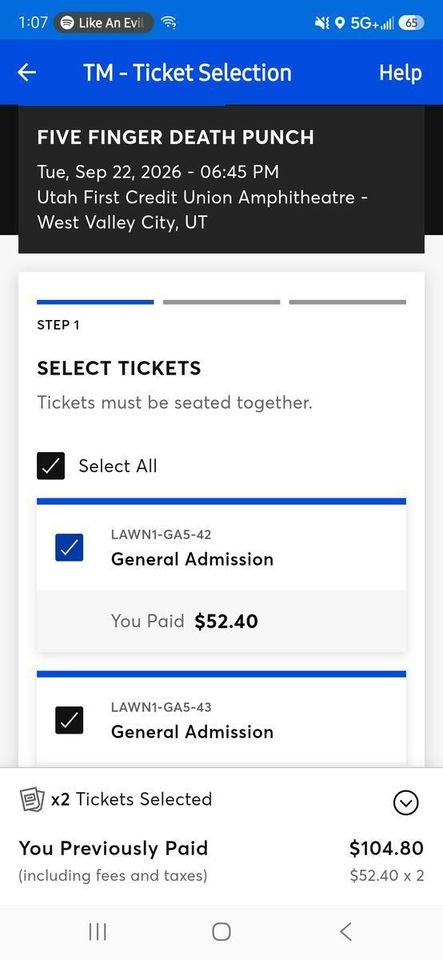
Task: Open the Spotify now playing pill
Action: coord(103,23)
